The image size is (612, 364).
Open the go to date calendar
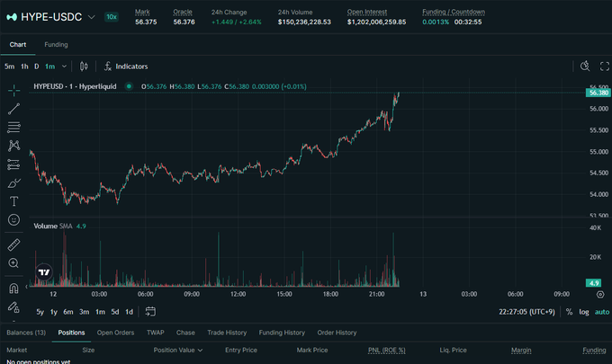[150, 311]
